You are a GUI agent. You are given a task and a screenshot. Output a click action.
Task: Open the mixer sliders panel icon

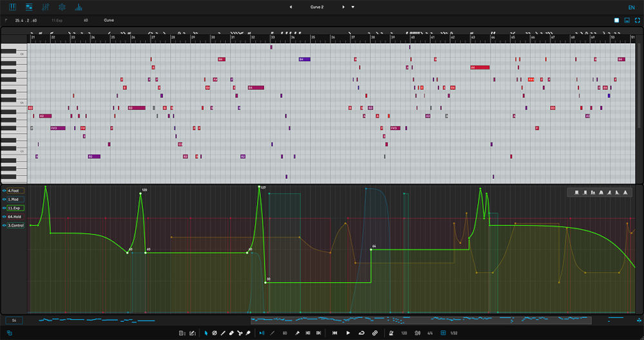click(45, 7)
